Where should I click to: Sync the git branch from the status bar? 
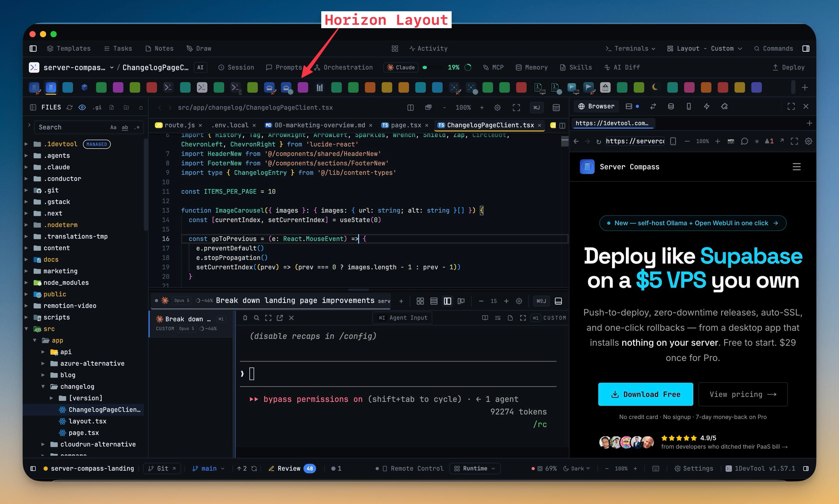pos(254,469)
